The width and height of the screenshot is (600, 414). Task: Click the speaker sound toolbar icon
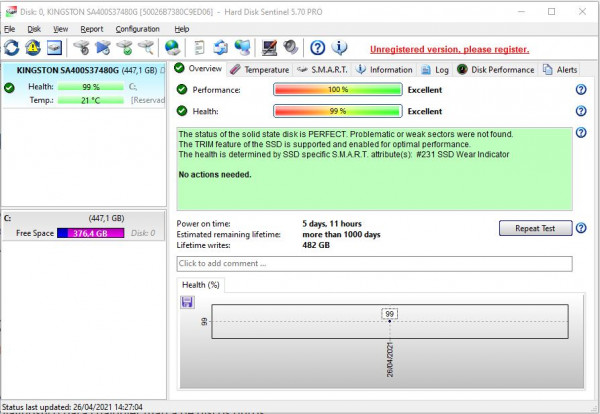tap(291, 47)
